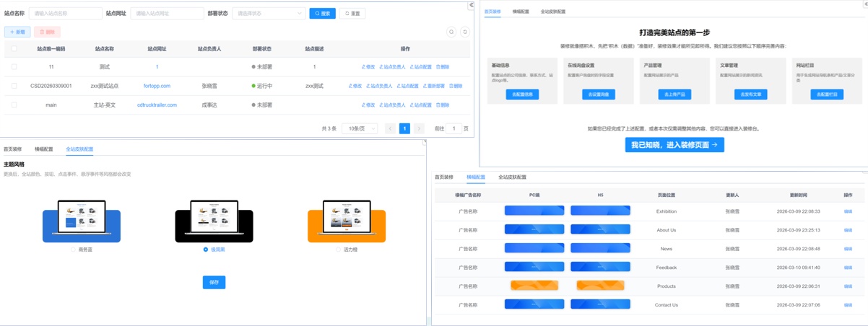Focus the 站点名称 input field
Image resolution: width=868 pixels, height=326 pixels.
coord(65,13)
